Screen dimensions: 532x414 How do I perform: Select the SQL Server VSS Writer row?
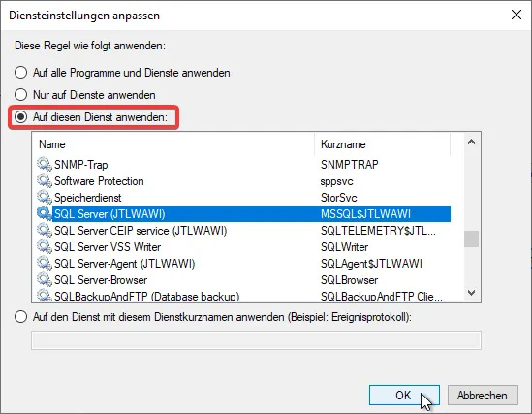coord(243,246)
